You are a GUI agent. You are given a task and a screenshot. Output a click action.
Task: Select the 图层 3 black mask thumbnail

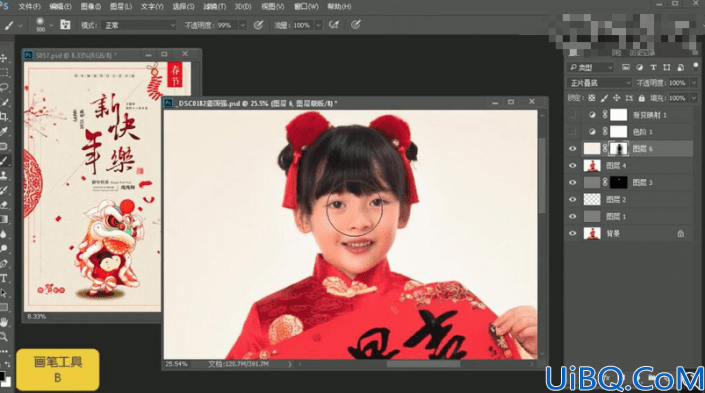click(618, 183)
